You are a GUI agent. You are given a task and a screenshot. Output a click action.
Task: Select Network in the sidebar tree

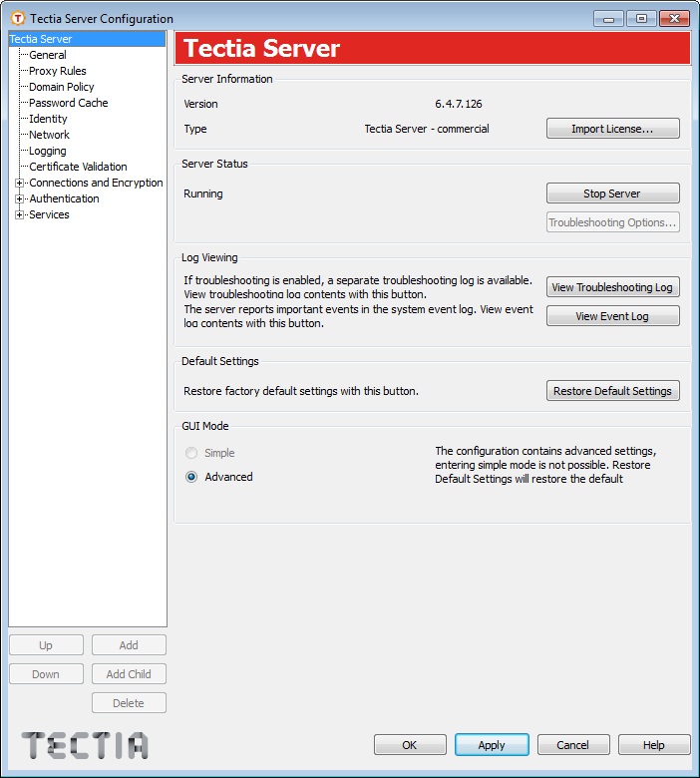tap(49, 135)
